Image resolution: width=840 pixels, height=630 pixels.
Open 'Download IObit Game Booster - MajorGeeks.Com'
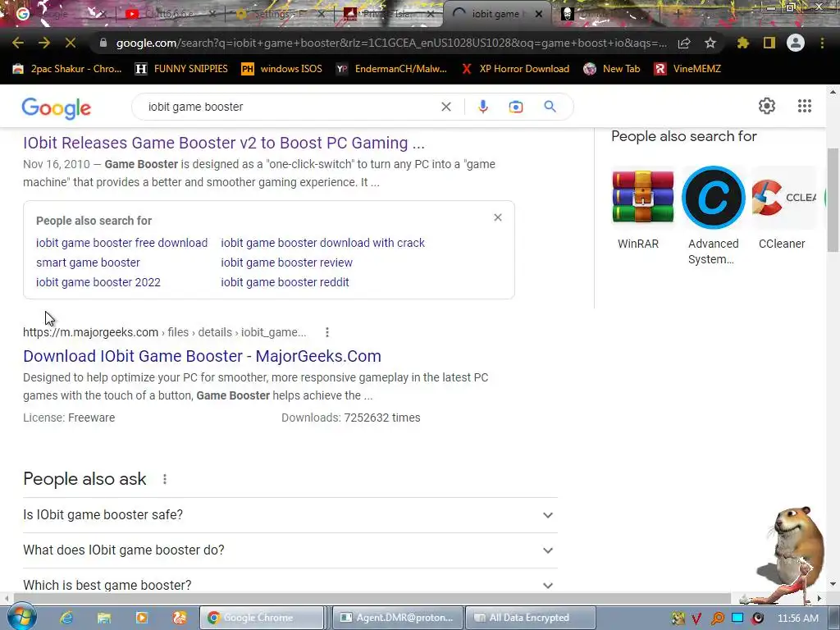pyautogui.click(x=202, y=356)
